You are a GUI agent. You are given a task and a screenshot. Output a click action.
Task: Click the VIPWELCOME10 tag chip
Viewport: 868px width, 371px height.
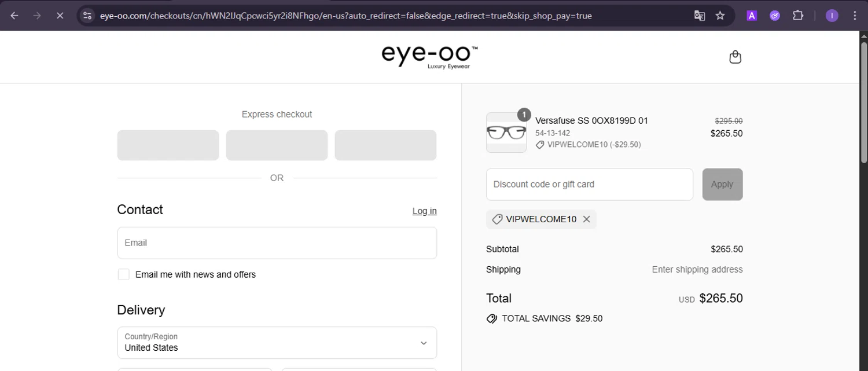click(541, 219)
